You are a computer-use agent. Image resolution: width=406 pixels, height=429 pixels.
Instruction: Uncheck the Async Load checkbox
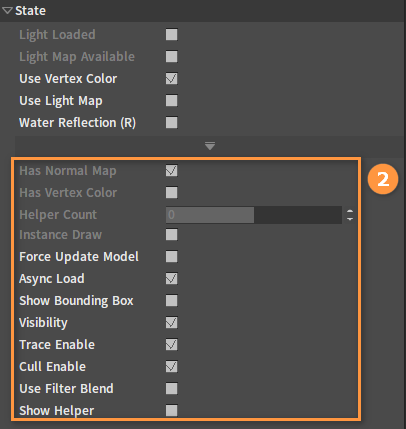pyautogui.click(x=171, y=279)
